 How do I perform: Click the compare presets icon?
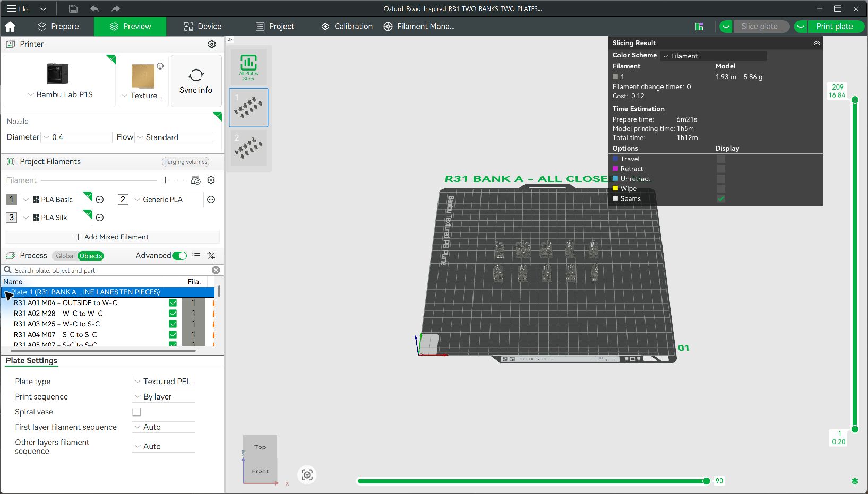point(211,256)
